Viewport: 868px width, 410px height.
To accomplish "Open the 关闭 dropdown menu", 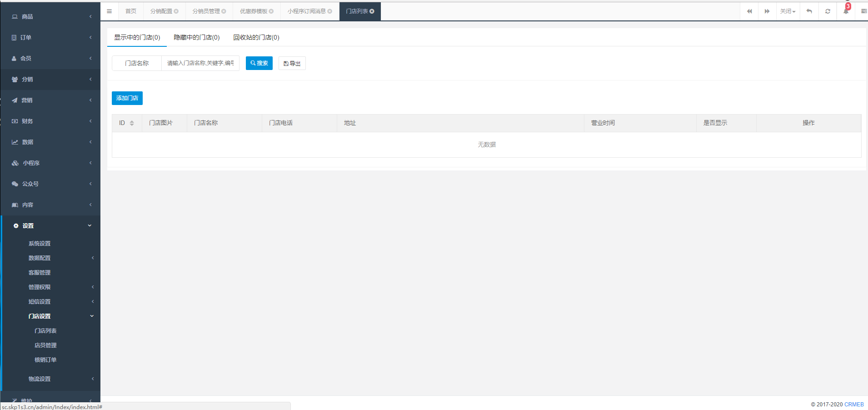I will coord(788,11).
